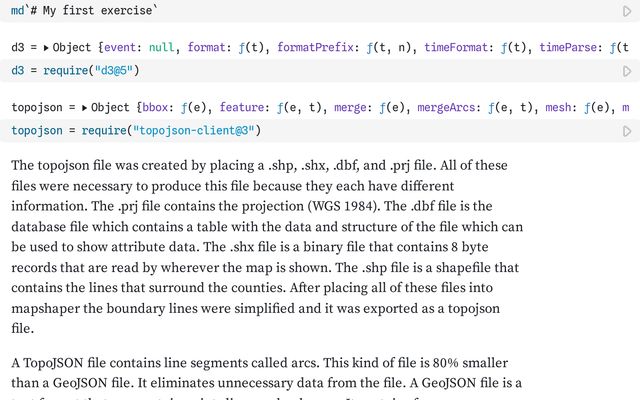Select the "d3@5" string in the code
640x400 pixels.
(x=112, y=71)
